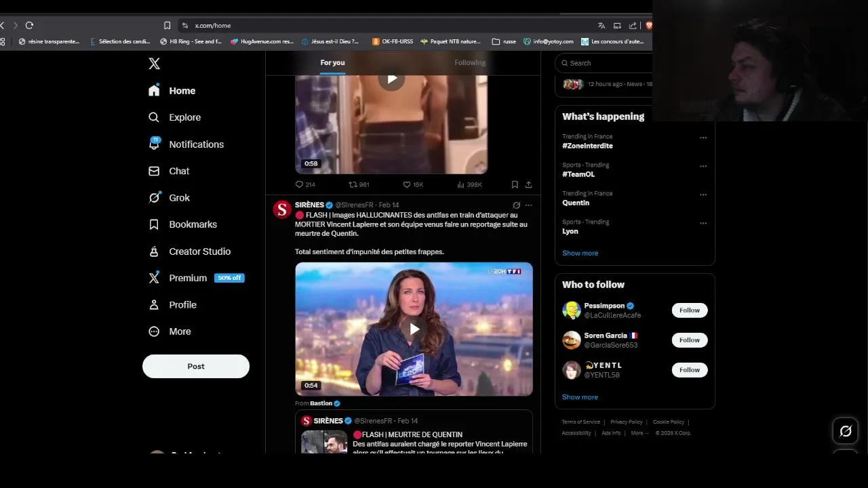The image size is (868, 488).
Task: Click the Post button
Action: pos(196,366)
